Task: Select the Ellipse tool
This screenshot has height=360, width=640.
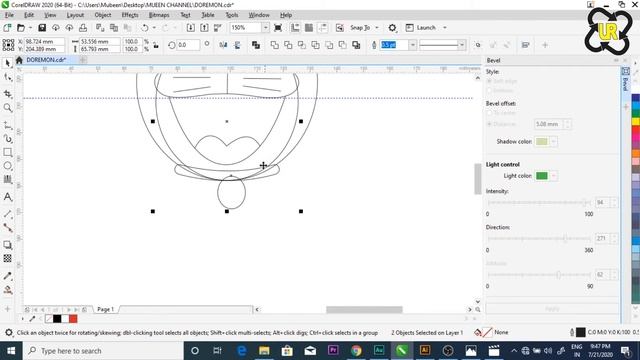Action: click(x=7, y=166)
